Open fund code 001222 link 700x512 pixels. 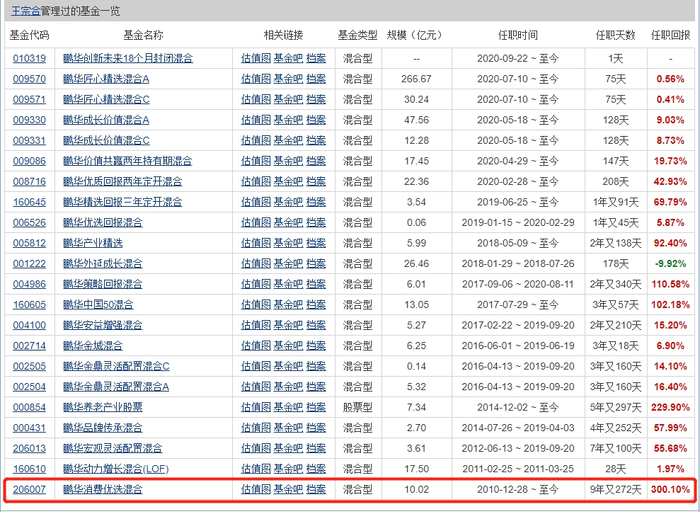coord(29,264)
